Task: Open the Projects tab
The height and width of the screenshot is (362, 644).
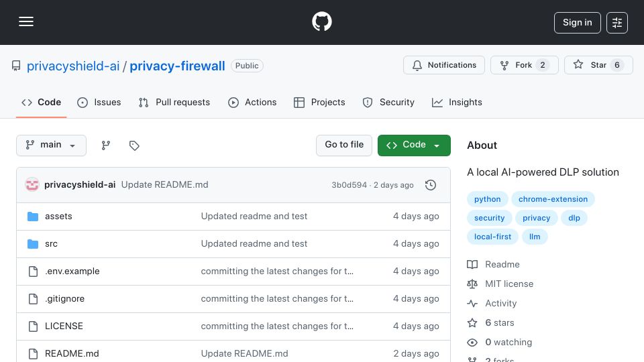Action: (319, 102)
